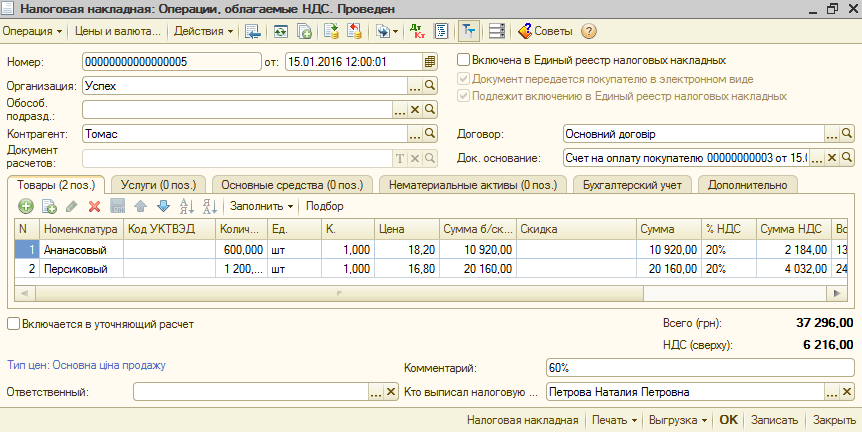862x432 pixels.
Task: Expand the Заполнить dropdown
Action: (262, 206)
